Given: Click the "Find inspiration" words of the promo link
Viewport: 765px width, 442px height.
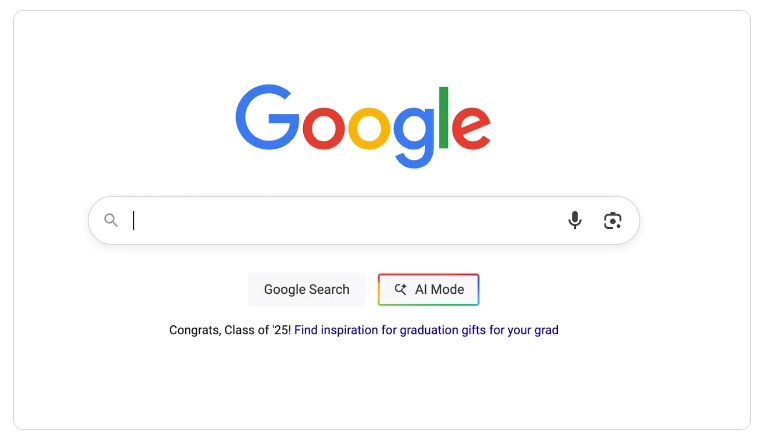Looking at the screenshot, I should 336,330.
